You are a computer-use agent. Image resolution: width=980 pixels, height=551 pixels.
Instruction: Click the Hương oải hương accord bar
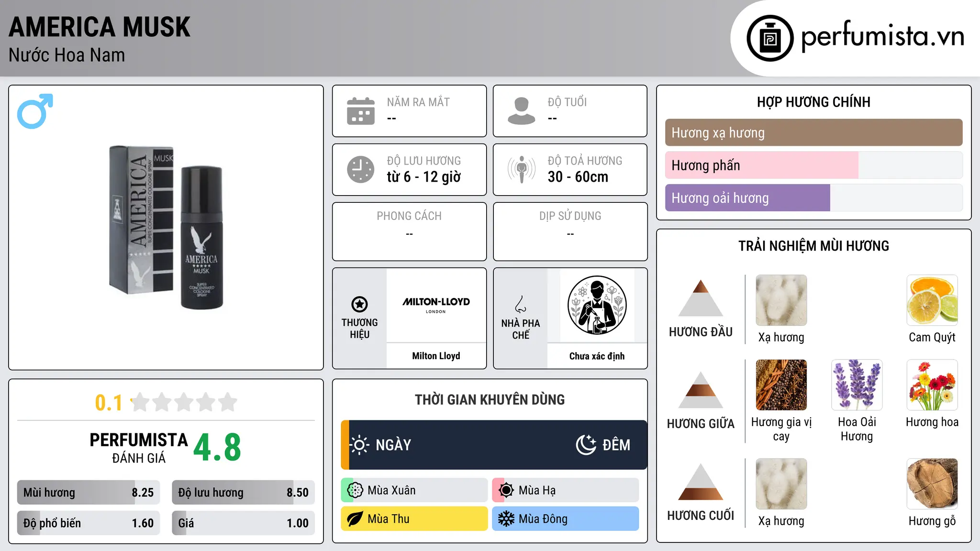coord(813,198)
